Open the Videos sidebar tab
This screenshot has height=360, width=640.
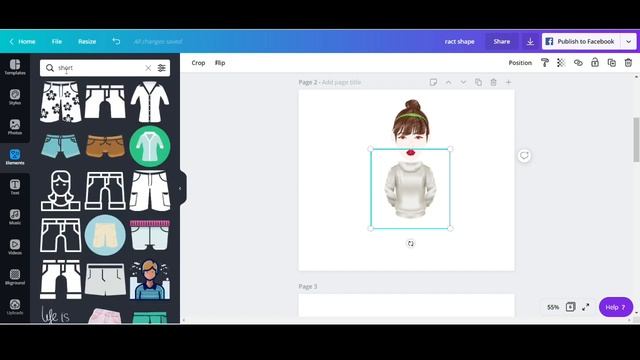pyautogui.click(x=15, y=247)
